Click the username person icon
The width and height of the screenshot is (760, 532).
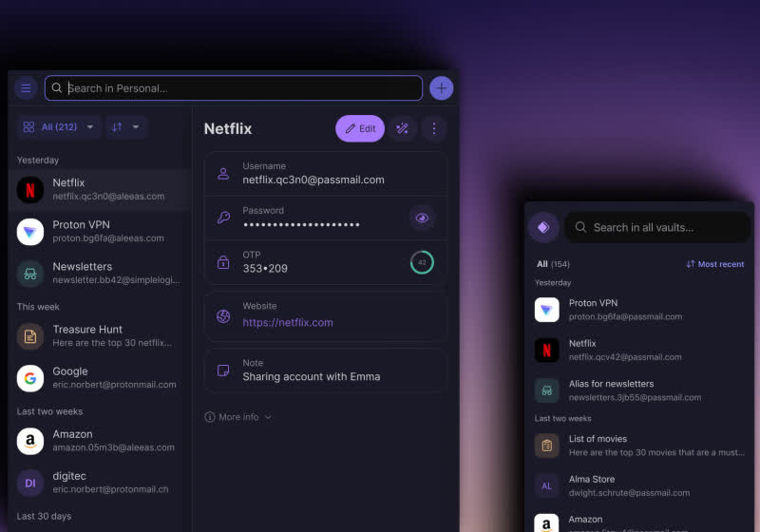click(x=223, y=174)
